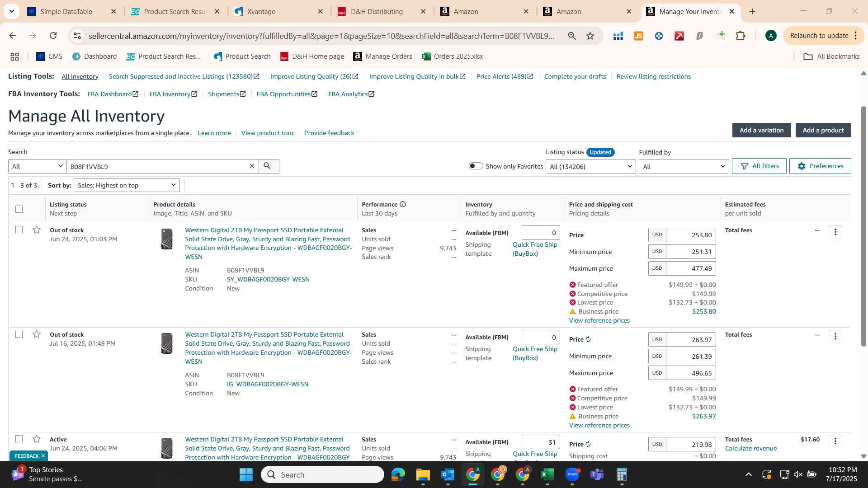The image size is (868, 488).
Task: View site information icon in the address bar
Action: [x=77, y=36]
